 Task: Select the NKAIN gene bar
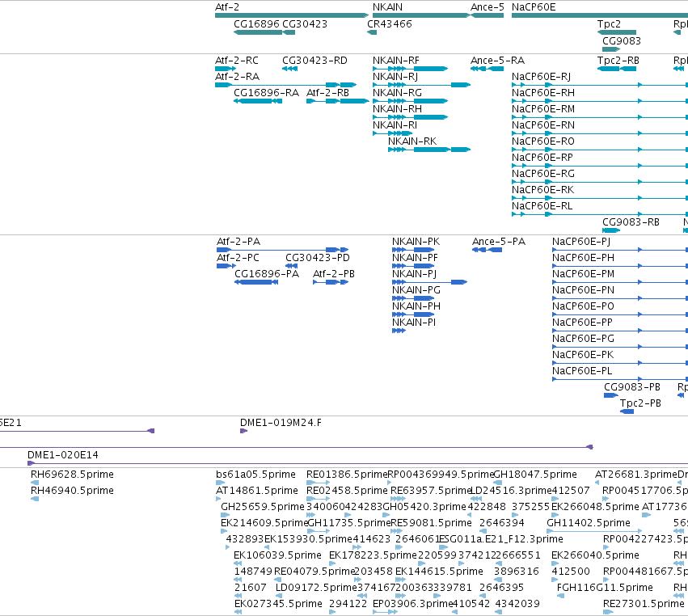(x=421, y=15)
